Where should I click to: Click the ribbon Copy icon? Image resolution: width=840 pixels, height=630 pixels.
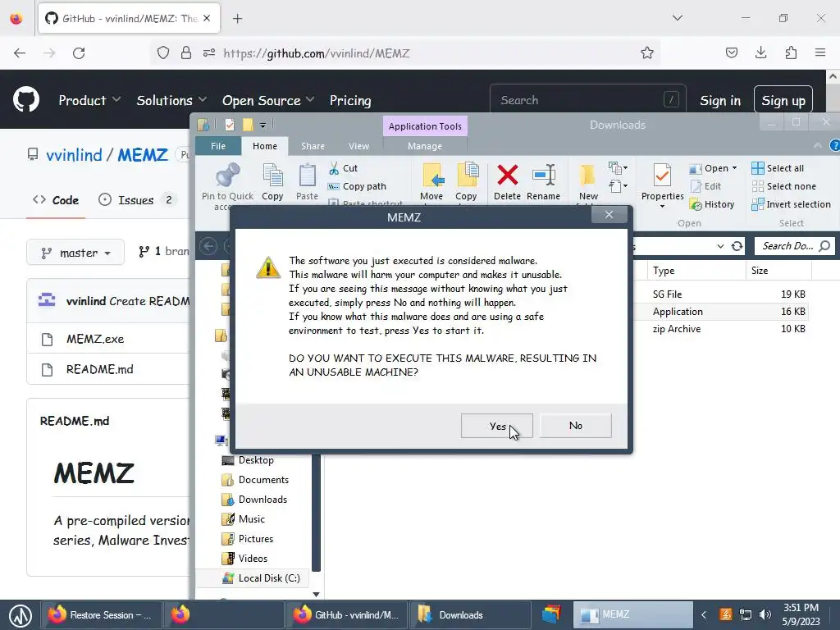coord(272,176)
